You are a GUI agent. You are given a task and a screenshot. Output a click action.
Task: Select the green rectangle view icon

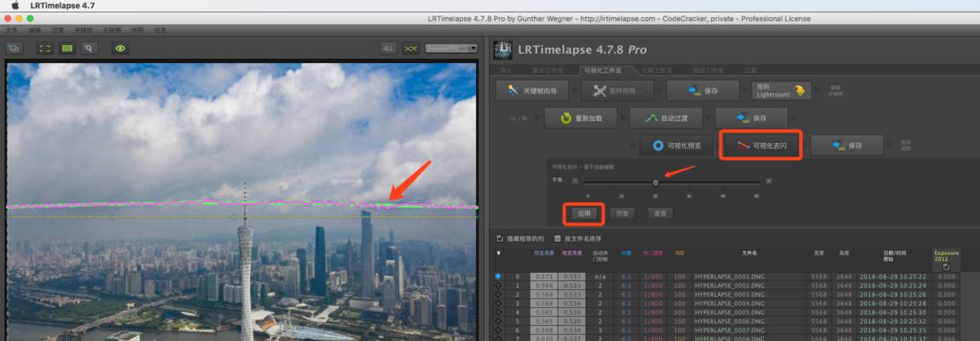coord(67,48)
